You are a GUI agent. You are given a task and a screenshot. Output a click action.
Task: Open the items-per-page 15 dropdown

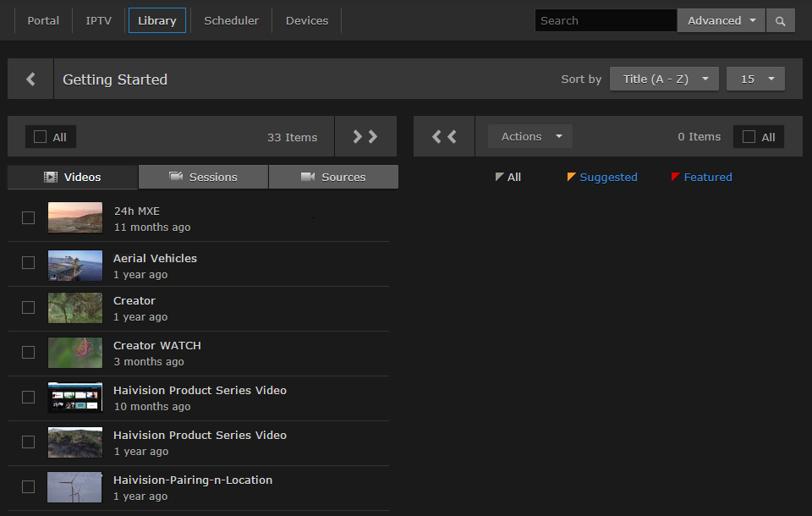755,79
